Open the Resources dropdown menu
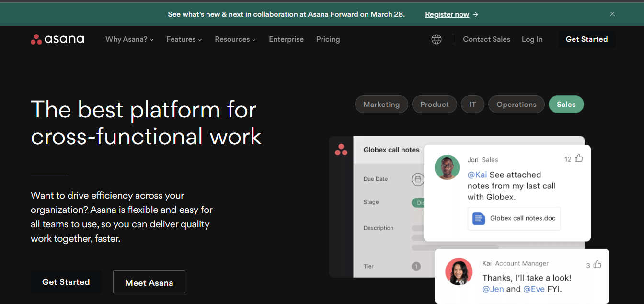Viewport: 644px width, 304px height. point(235,39)
